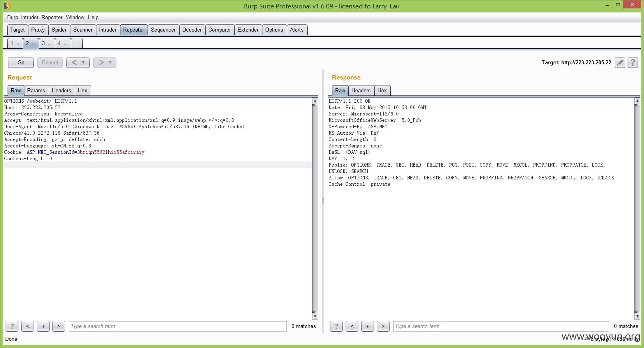Open the Intruder tool tab
Viewport: 644px width, 348px height.
pos(108,30)
